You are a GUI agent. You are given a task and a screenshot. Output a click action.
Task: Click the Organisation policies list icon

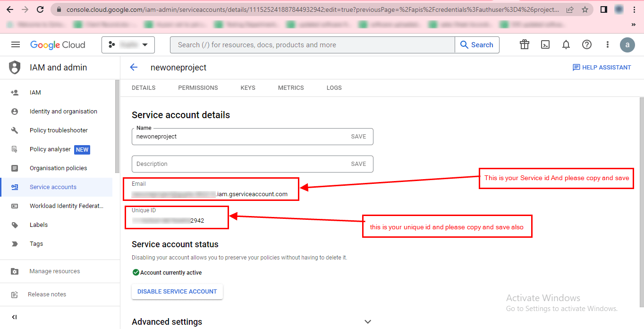[x=15, y=168]
